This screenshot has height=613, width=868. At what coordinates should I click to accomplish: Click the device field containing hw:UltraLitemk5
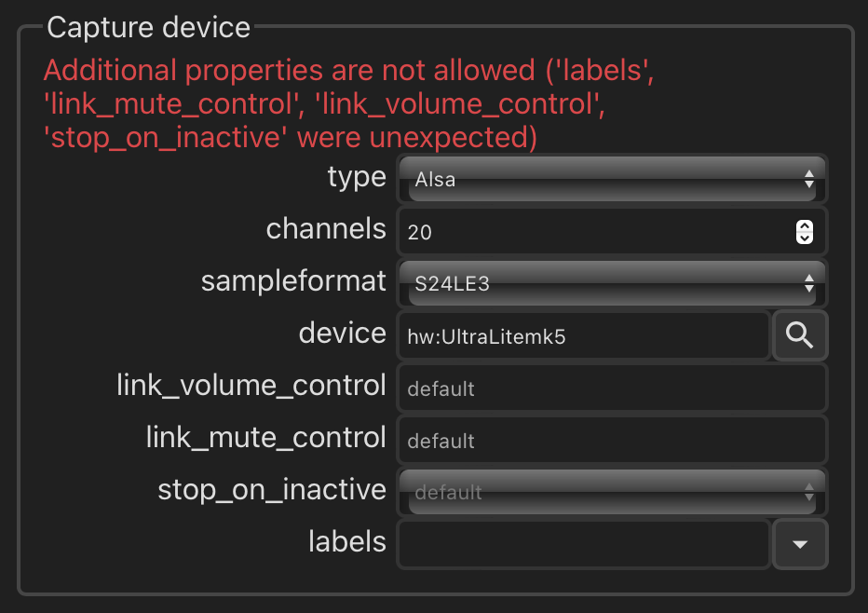[x=583, y=335]
